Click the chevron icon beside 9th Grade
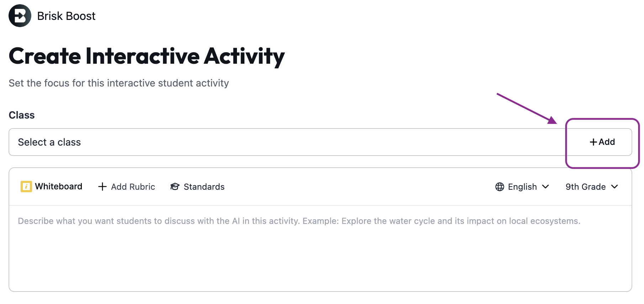644x304 pixels. [614, 187]
